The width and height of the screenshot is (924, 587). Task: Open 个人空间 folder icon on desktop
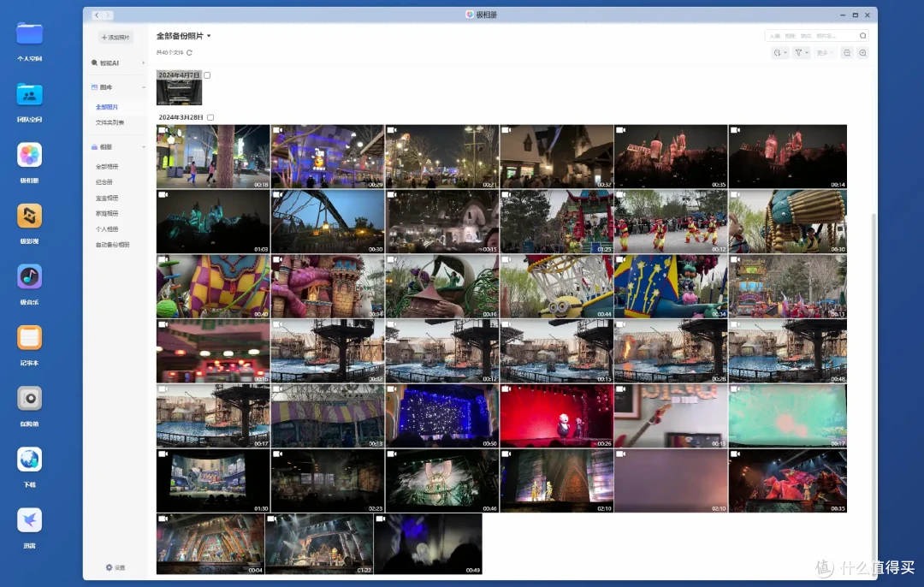(x=29, y=33)
